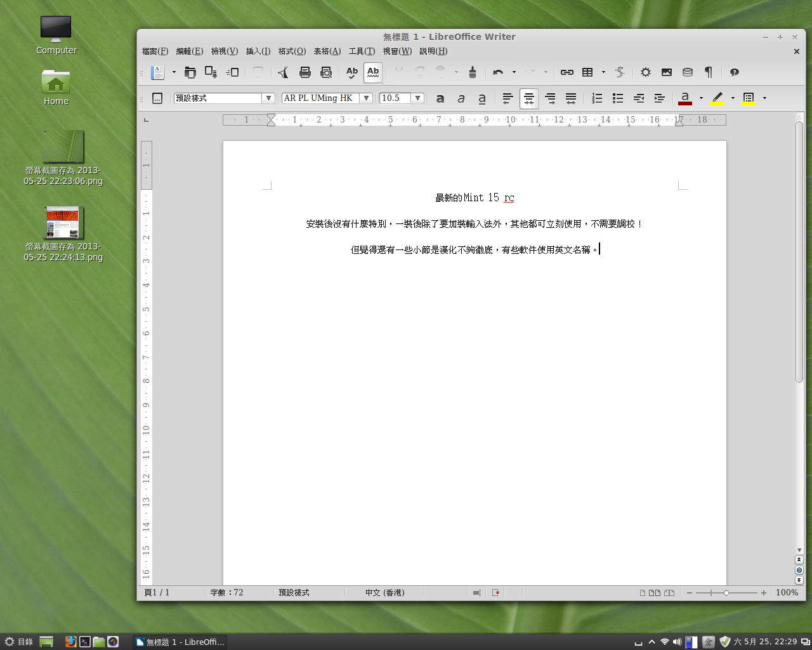This screenshot has height=650, width=812.
Task: Expand the paragraph style combo box arrow
Action: 269,98
